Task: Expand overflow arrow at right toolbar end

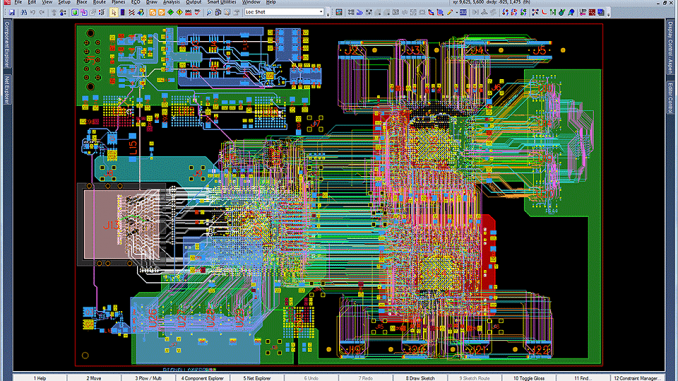Action: [x=608, y=14]
